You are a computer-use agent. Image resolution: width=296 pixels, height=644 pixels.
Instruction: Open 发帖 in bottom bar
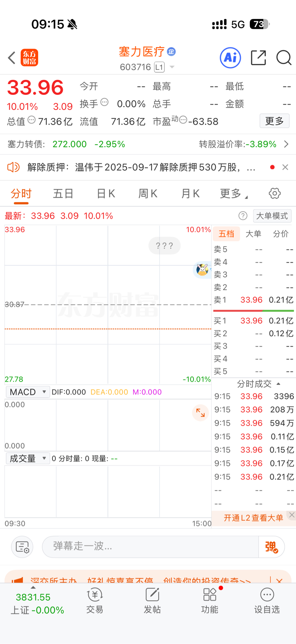pyautogui.click(x=152, y=601)
